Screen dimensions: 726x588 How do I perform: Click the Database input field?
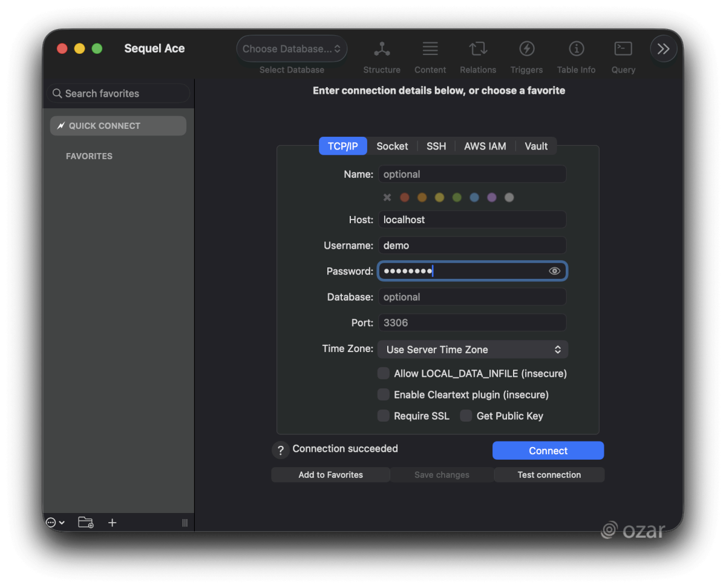point(473,297)
